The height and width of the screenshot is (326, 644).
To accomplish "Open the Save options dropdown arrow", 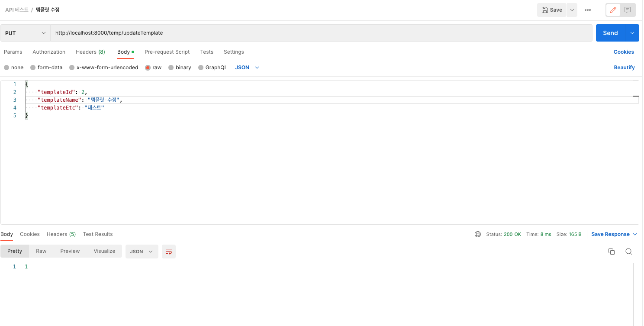I will coord(572,10).
